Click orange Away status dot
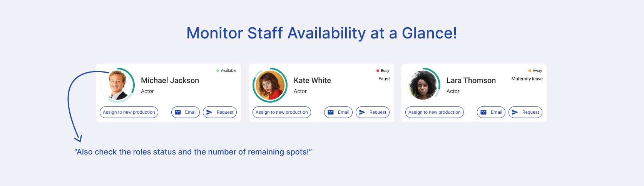This screenshot has width=644, height=186. click(530, 71)
